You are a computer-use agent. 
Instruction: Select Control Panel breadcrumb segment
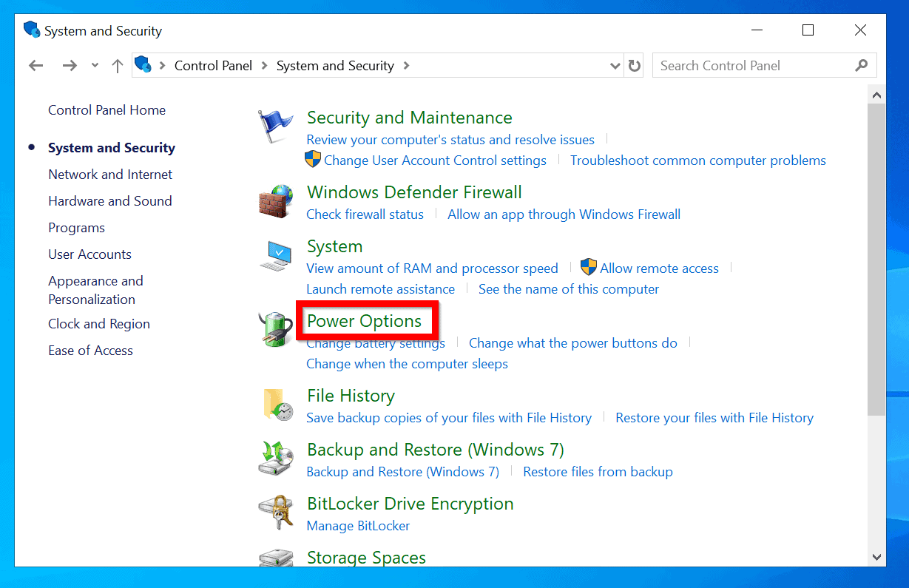click(x=213, y=66)
